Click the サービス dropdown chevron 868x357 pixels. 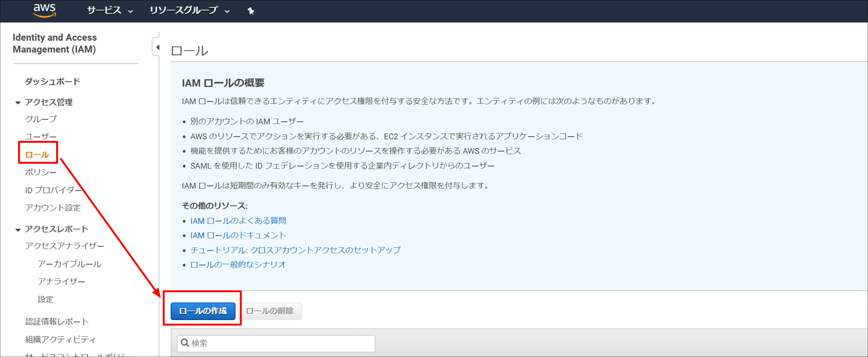[130, 11]
